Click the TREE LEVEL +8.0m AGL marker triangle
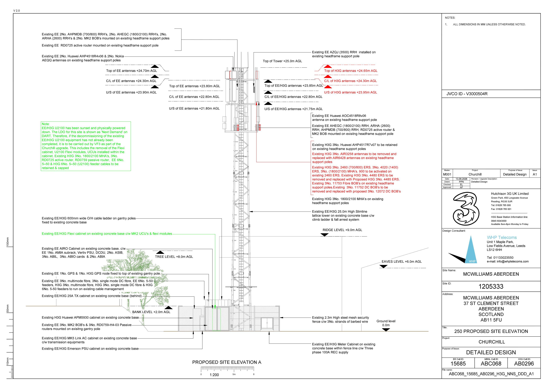Image resolution: width=554 pixels, height=392 pixels. [160, 252]
